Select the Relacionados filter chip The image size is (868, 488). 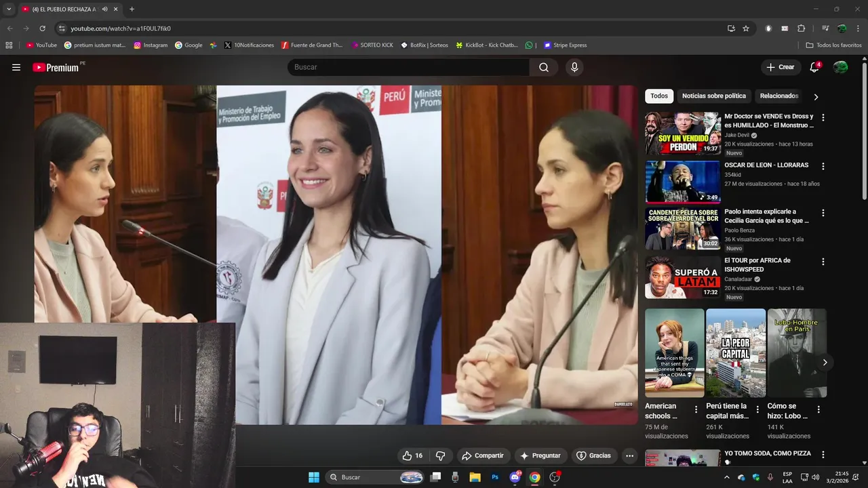coord(779,96)
